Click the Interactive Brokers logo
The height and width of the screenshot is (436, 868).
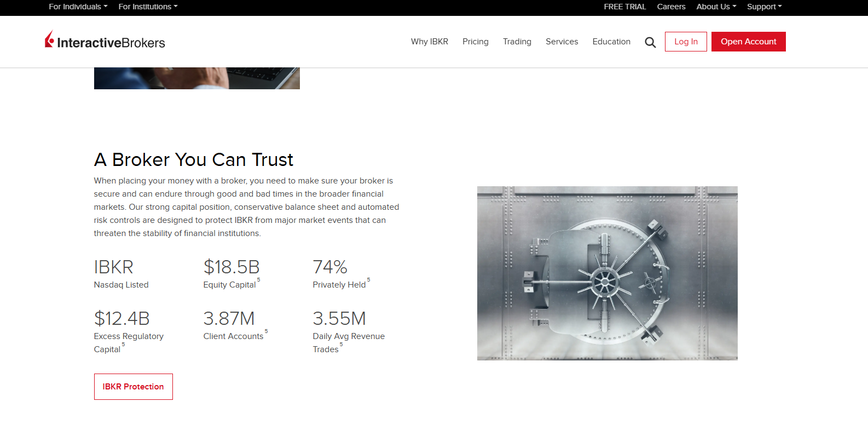click(x=105, y=41)
